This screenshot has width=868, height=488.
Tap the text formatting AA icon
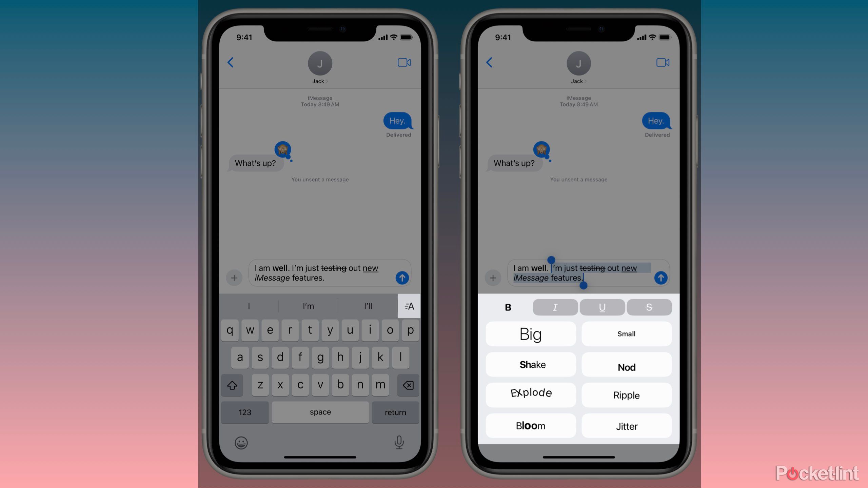(410, 306)
